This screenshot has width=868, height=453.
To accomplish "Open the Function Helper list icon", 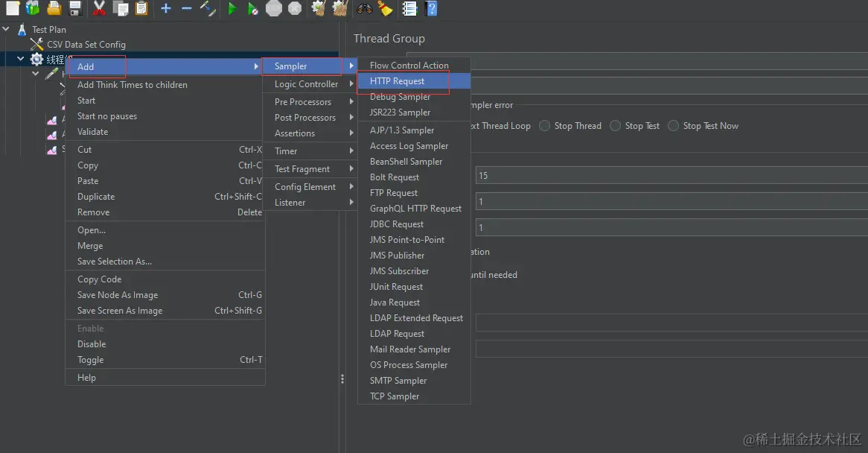I will [x=409, y=8].
